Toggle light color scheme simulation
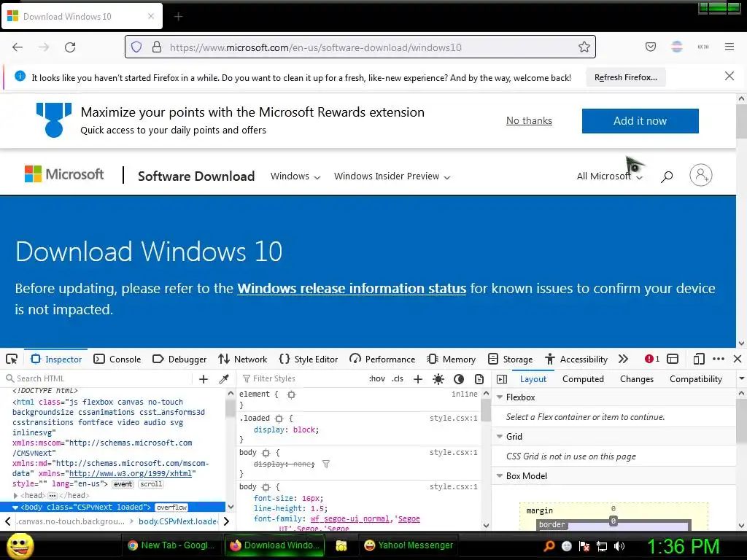The height and width of the screenshot is (560, 747). point(438,379)
